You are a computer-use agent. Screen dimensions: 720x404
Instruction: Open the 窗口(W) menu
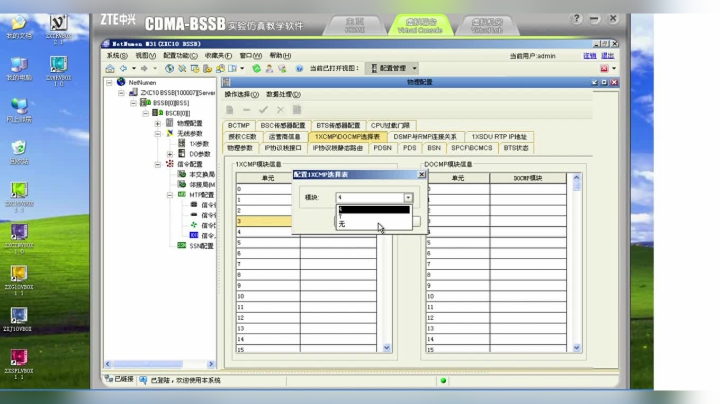250,56
